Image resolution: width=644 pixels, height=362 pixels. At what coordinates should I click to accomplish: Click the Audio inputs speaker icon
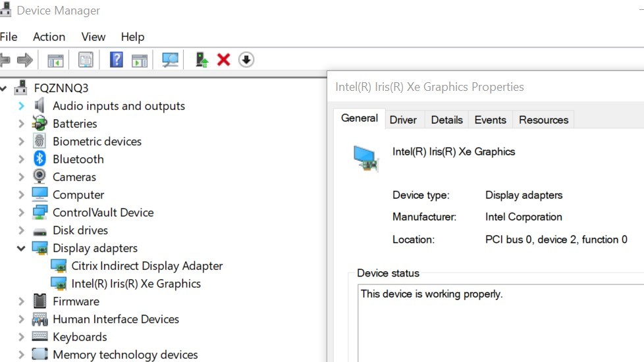(40, 105)
